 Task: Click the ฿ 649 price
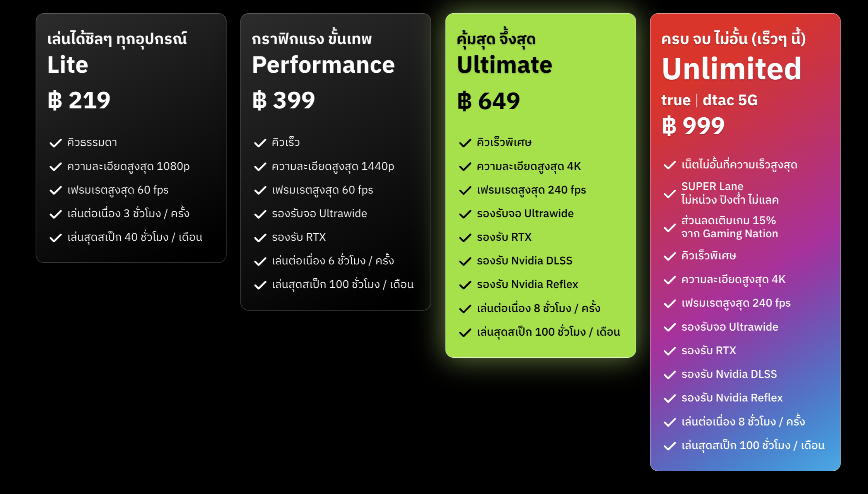489,101
